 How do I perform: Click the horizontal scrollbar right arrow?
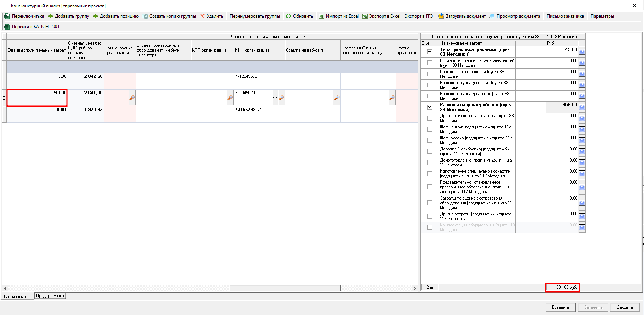(x=415, y=288)
